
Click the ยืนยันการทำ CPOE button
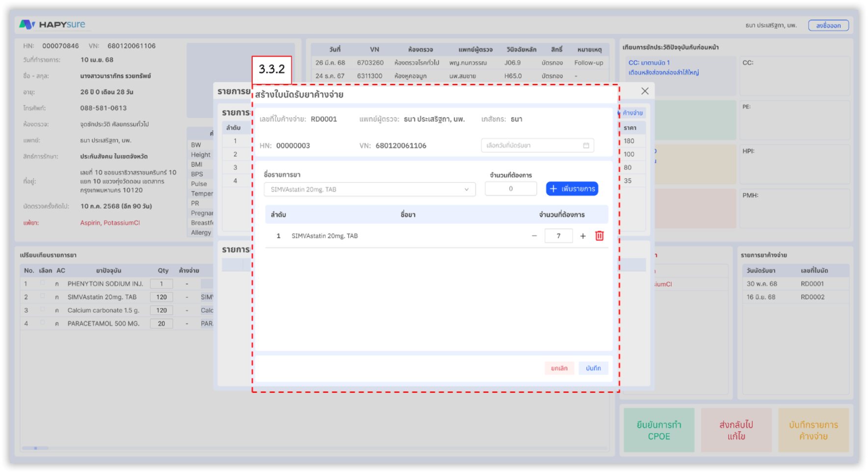[658, 430]
